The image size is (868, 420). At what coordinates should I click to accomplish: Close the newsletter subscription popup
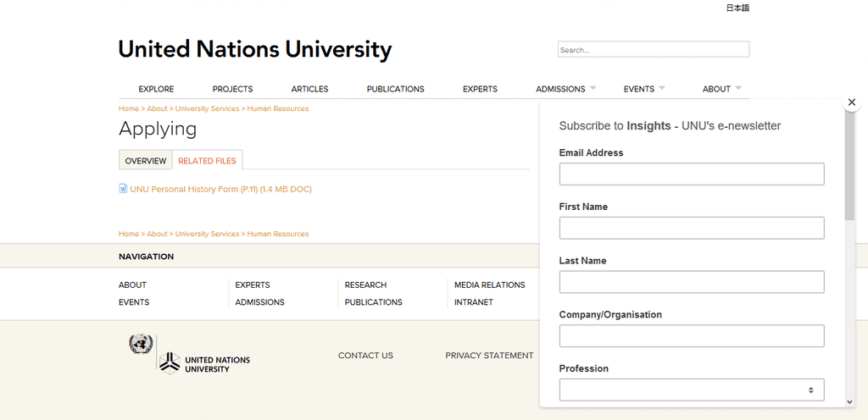pos(851,102)
